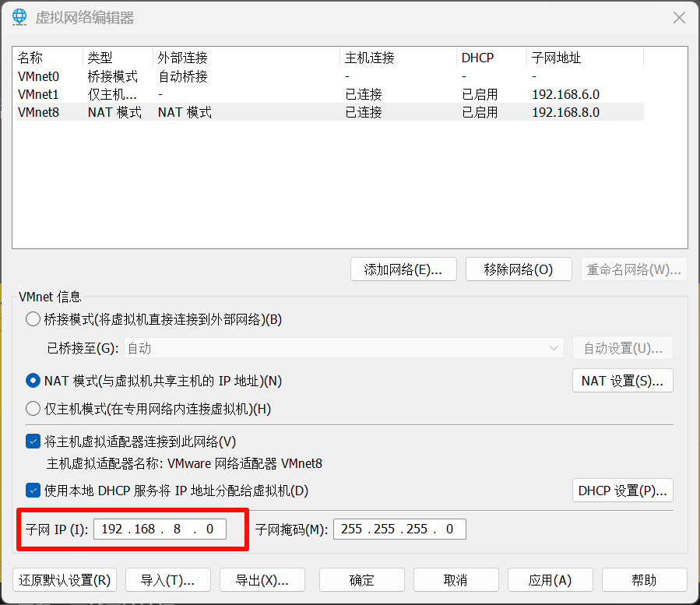Click the 导入(T)... button
This screenshot has height=605, width=700.
(168, 580)
